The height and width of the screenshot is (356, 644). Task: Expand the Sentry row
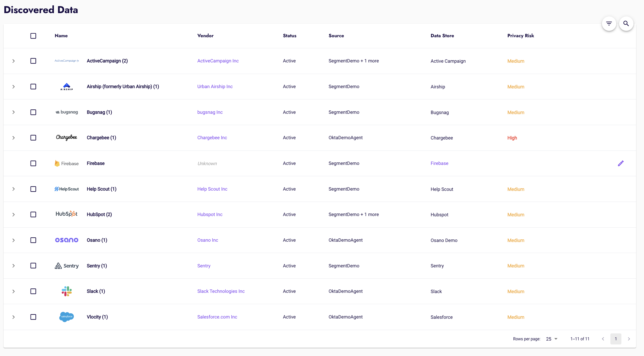pos(14,266)
